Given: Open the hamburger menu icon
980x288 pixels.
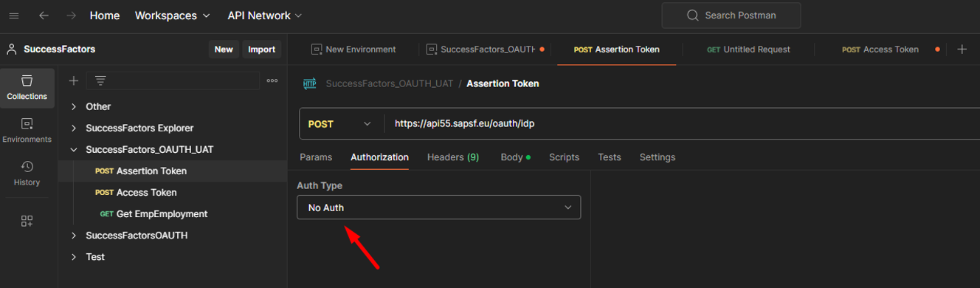Looking at the screenshot, I should click(x=13, y=16).
